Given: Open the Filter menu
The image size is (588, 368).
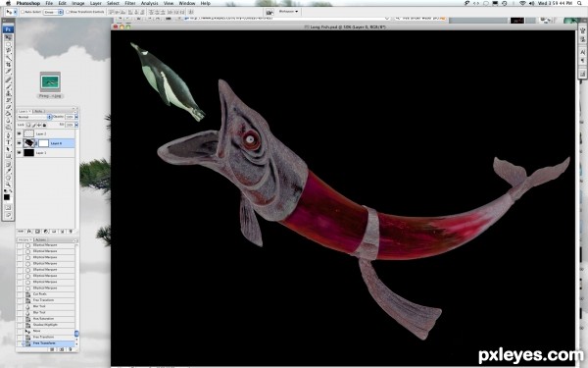Looking at the screenshot, I should (130, 3).
